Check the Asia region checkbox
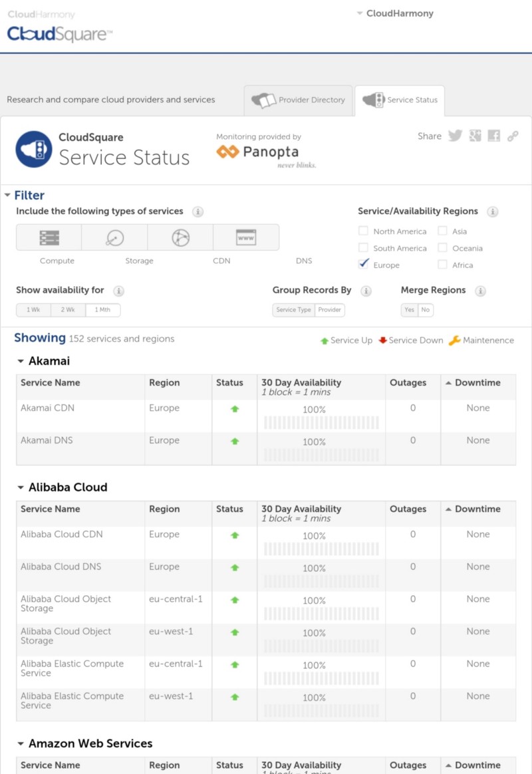Screen dimensions: 532x774 (x=442, y=231)
